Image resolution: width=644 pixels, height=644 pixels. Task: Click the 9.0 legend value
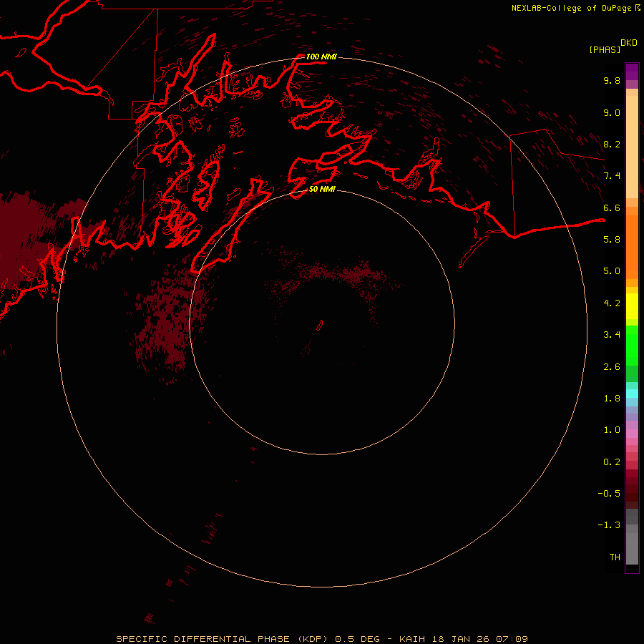(x=612, y=112)
